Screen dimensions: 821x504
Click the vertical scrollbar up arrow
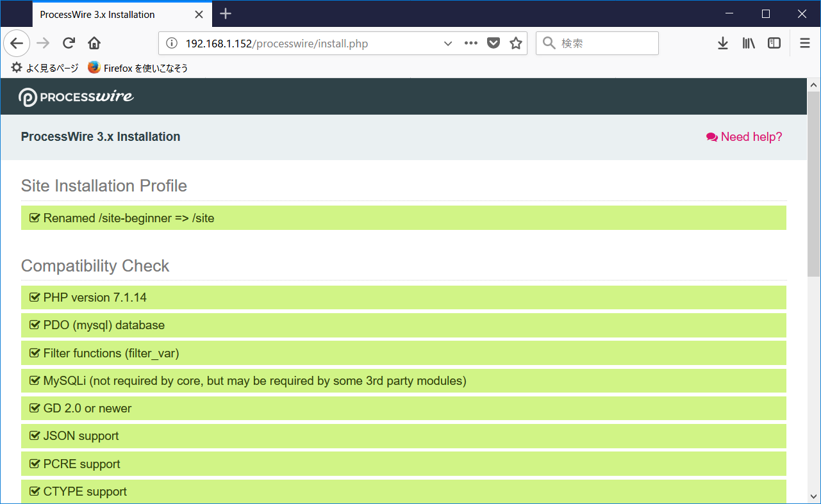pyautogui.click(x=813, y=83)
